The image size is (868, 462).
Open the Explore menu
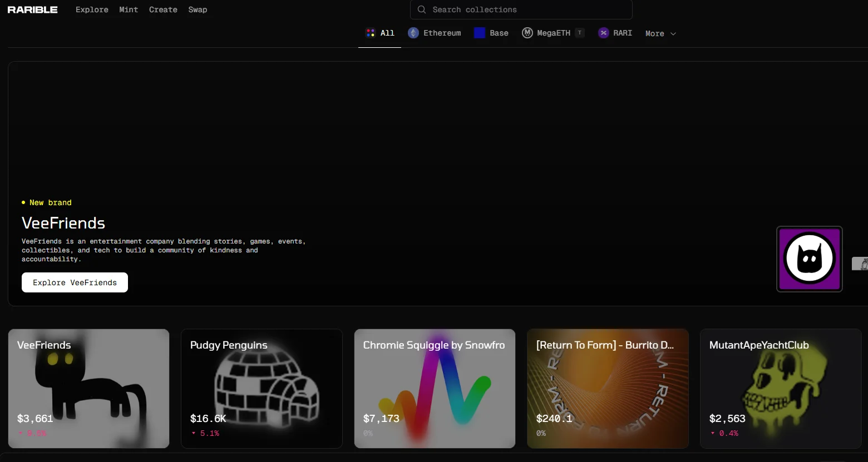pos(92,9)
